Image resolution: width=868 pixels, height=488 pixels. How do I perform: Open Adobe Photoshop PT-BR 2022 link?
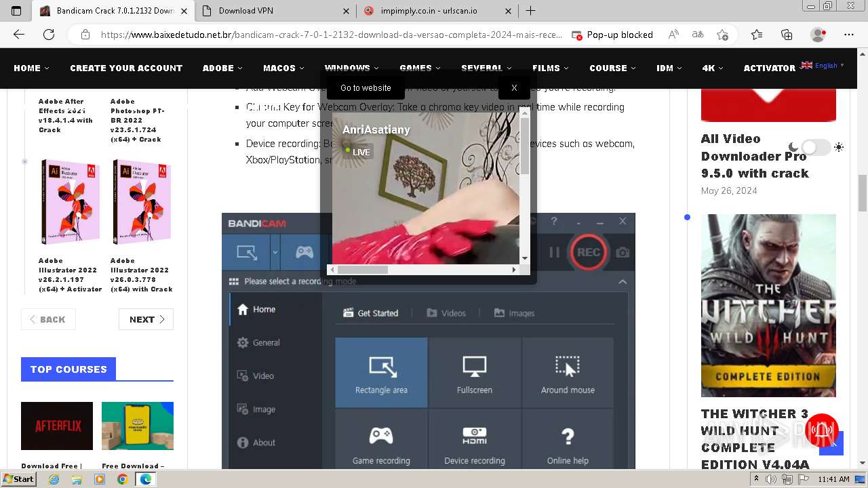[138, 120]
